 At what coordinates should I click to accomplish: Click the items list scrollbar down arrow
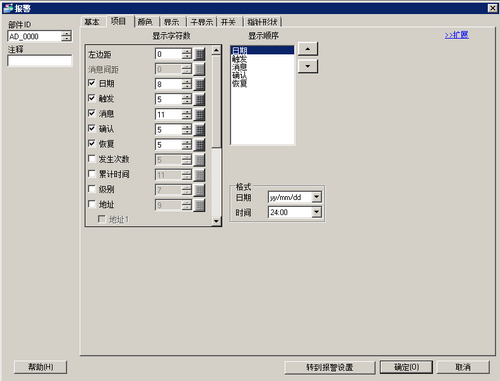(216, 221)
